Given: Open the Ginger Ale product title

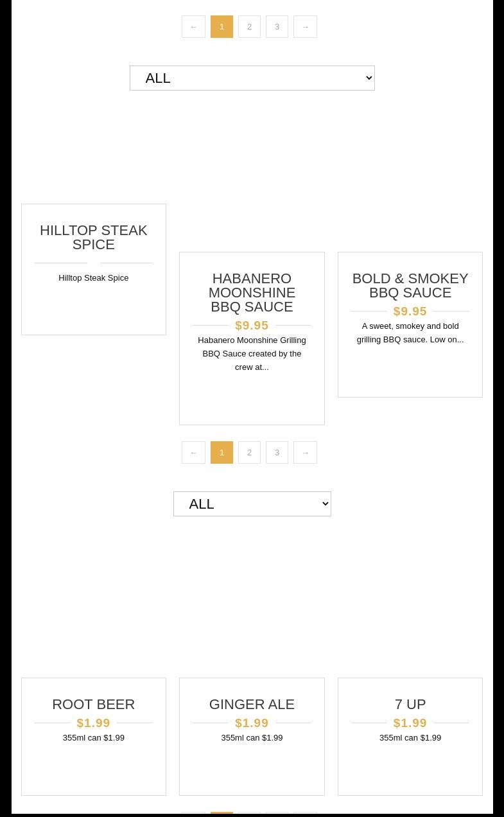Looking at the screenshot, I should [252, 704].
